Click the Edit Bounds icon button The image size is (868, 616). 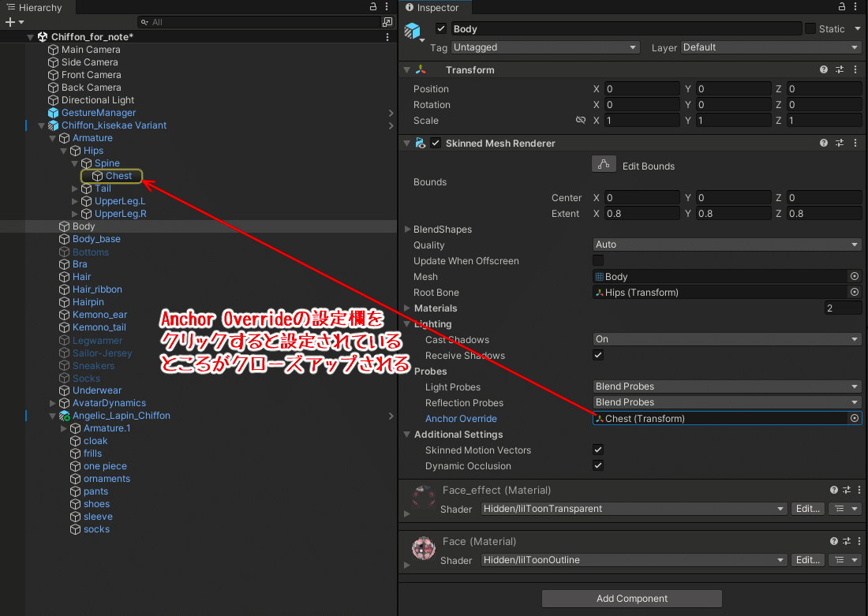604,164
